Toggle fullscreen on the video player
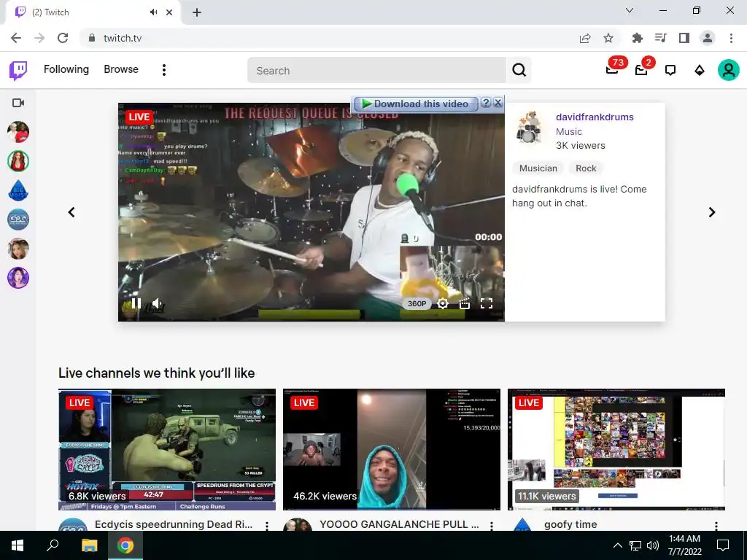The image size is (747, 560). [x=487, y=303]
